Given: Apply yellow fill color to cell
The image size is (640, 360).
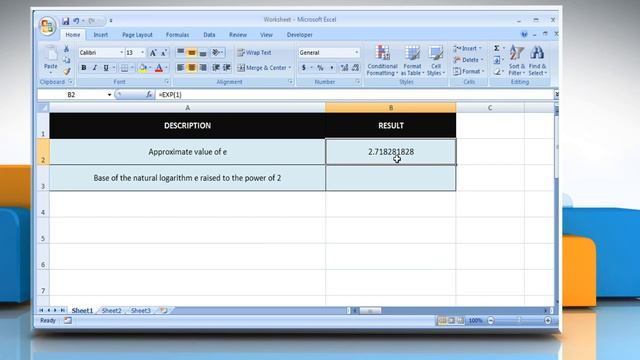Looking at the screenshot, I should [143, 68].
